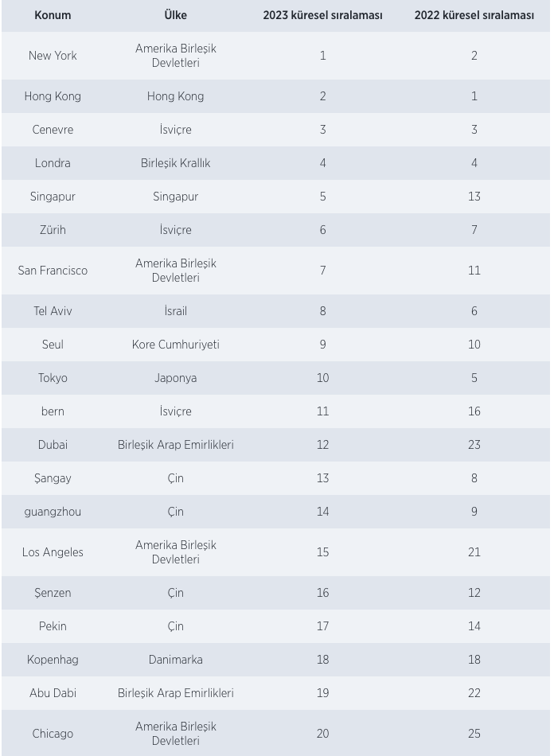
Task: Click the Ülke column header
Action: point(175,15)
